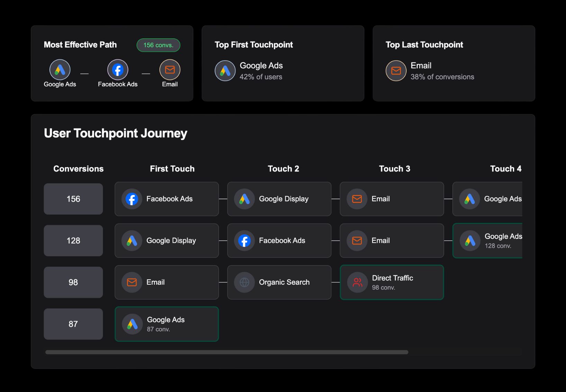Click the 156 conversions count cell

click(x=73, y=199)
